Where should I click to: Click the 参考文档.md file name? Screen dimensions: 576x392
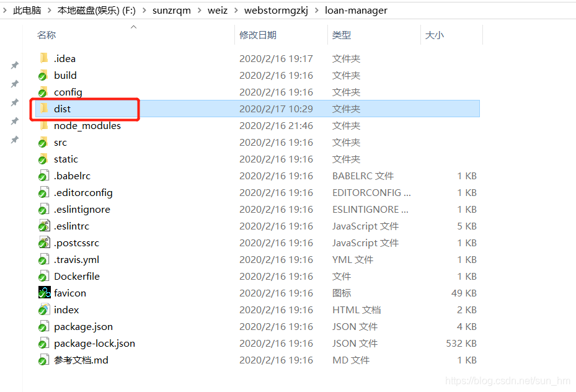[x=81, y=360]
